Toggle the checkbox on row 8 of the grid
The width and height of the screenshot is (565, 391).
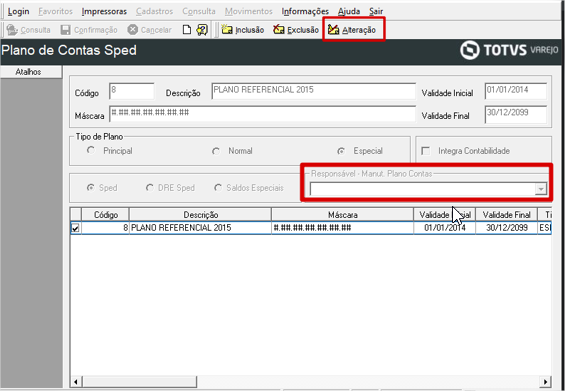click(x=76, y=228)
